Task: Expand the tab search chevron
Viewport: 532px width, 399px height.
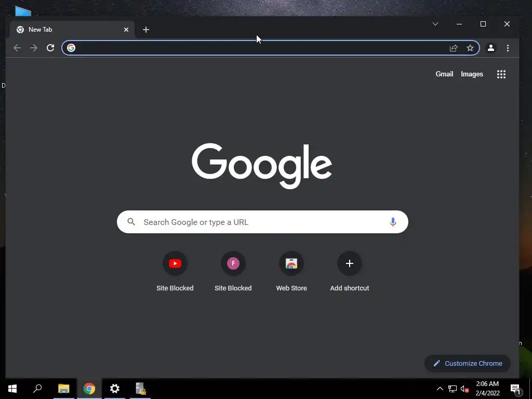Action: (x=435, y=24)
